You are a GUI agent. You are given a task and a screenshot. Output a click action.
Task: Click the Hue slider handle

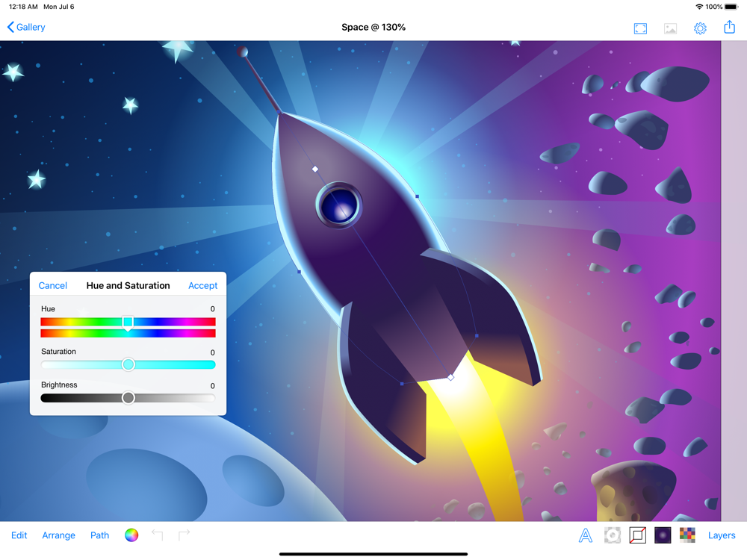coord(128,323)
